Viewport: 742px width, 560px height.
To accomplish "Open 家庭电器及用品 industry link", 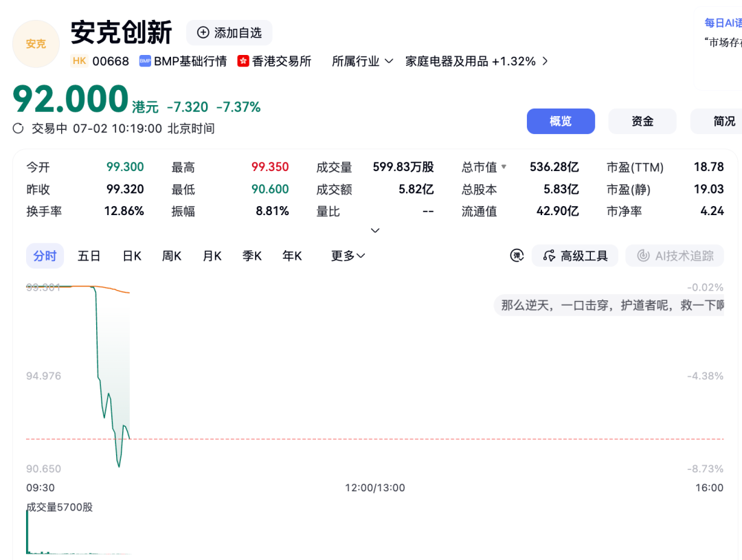I will pyautogui.click(x=477, y=61).
